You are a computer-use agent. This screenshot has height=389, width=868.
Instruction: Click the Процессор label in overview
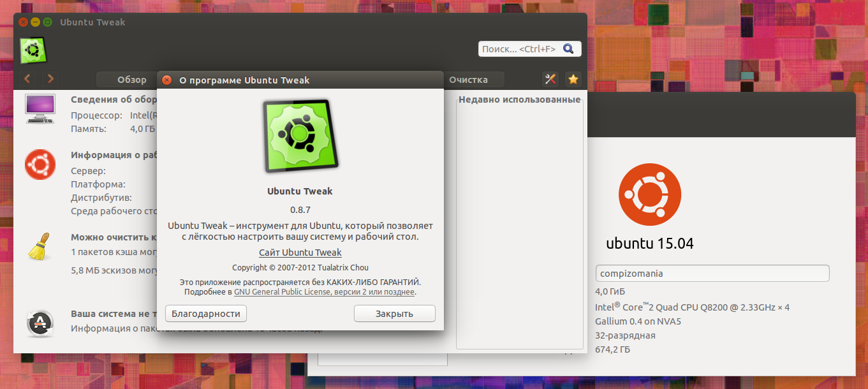96,115
